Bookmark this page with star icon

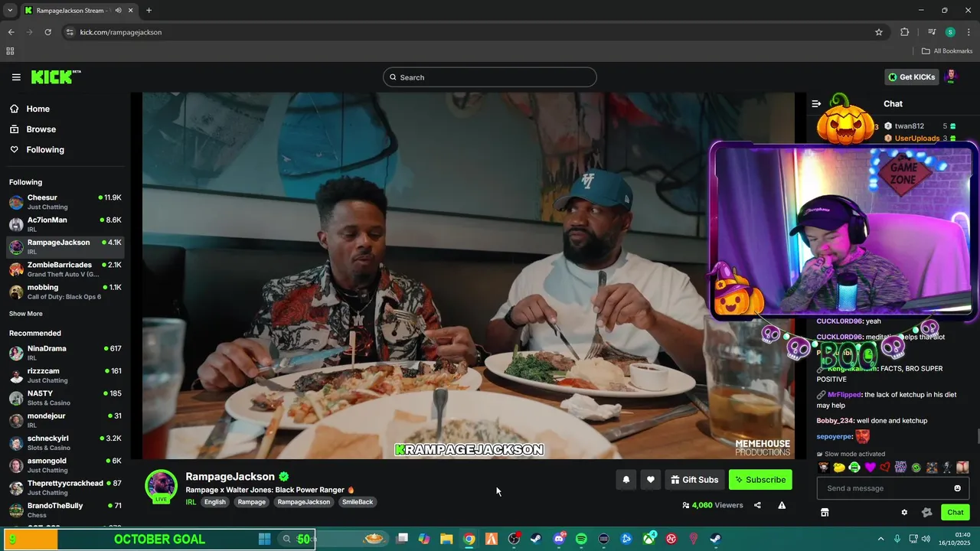(x=879, y=32)
